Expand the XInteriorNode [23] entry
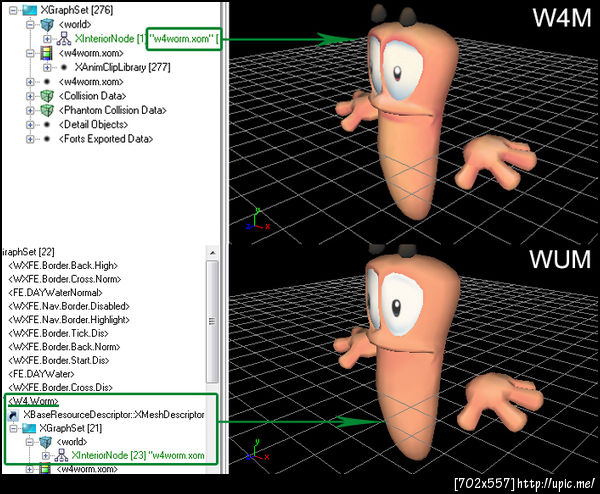Screen dimensions: 600x494 coord(46,456)
